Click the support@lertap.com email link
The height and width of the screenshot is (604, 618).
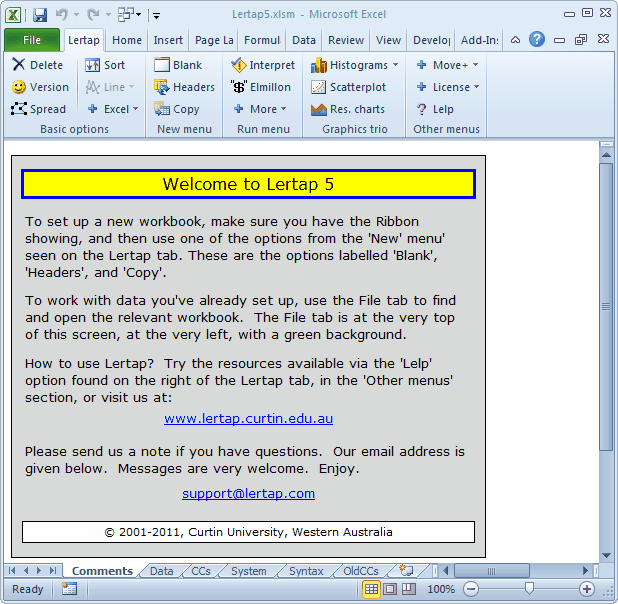[248, 493]
